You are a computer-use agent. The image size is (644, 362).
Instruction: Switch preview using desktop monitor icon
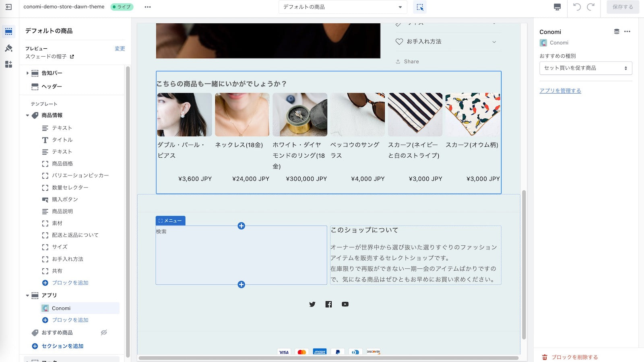557,7
